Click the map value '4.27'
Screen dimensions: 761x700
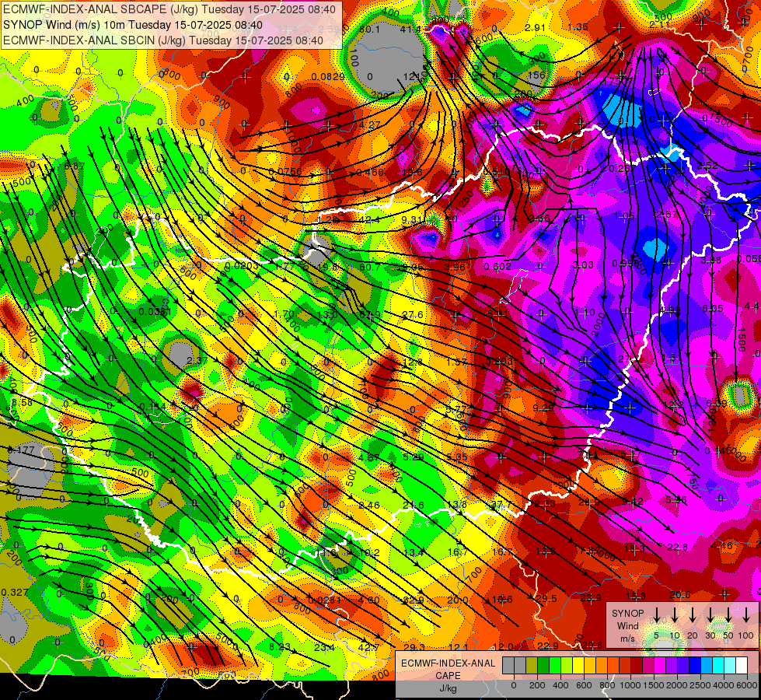369,125
